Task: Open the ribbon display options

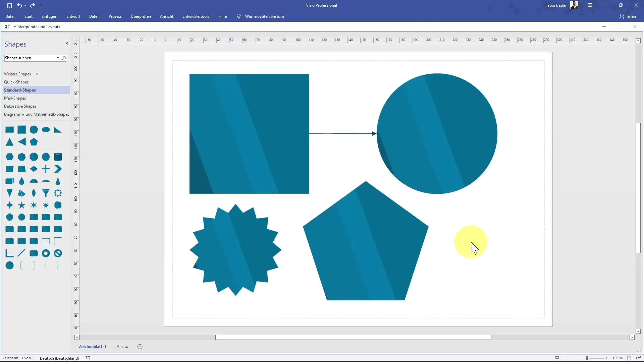Action: click(590, 5)
